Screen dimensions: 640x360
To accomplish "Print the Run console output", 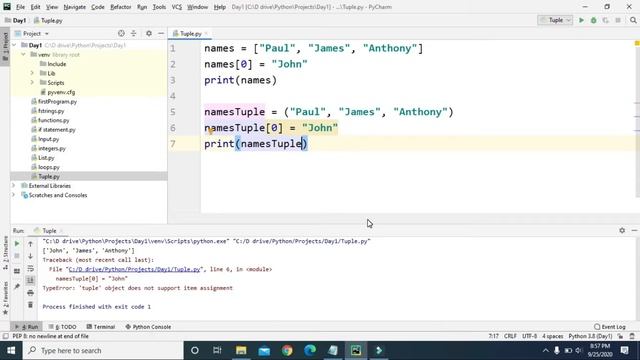I will [x=30, y=293].
